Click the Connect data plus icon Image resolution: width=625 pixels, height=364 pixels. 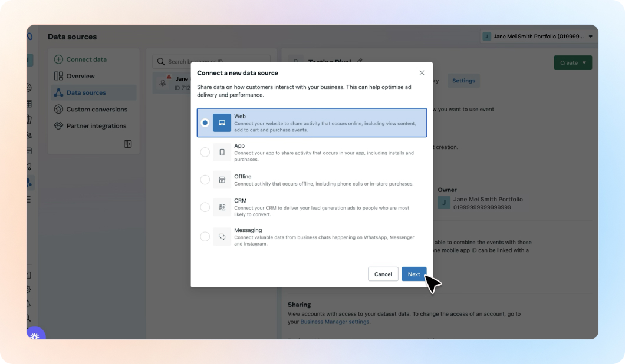58,59
